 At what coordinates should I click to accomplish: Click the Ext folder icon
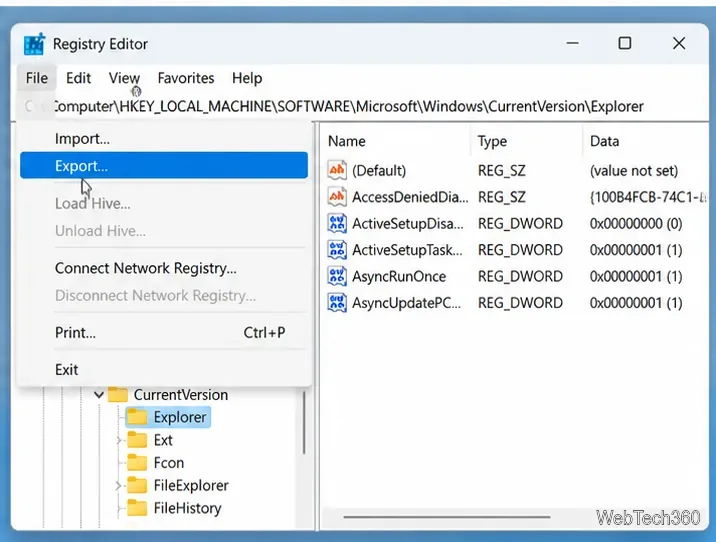point(137,440)
